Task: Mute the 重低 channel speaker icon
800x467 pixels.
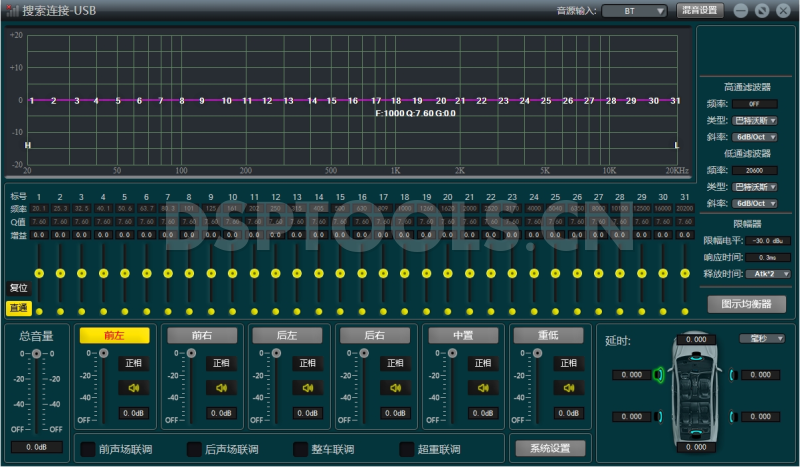Action: pyautogui.click(x=569, y=388)
